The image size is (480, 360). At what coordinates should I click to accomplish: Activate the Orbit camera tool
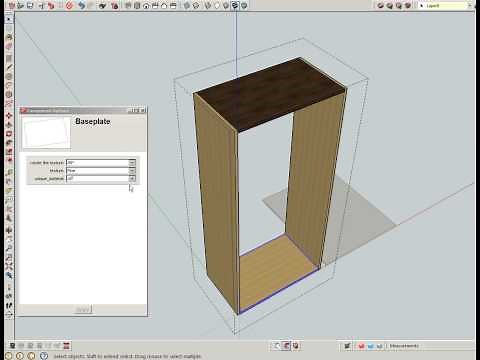[9, 230]
